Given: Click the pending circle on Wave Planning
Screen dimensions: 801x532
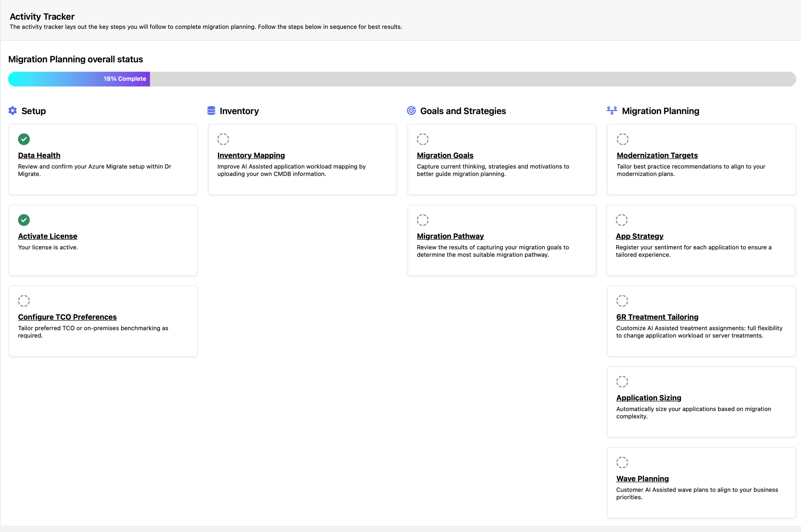Looking at the screenshot, I should tap(622, 462).
